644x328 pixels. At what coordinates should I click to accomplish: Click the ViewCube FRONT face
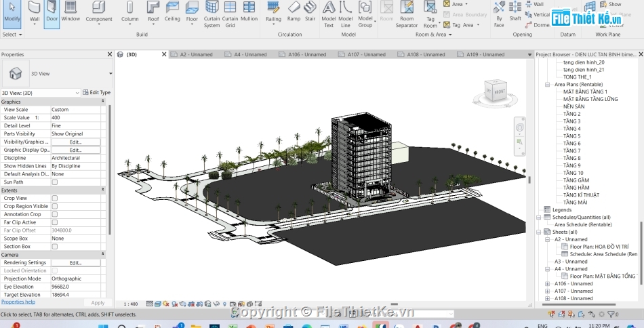tap(500, 91)
